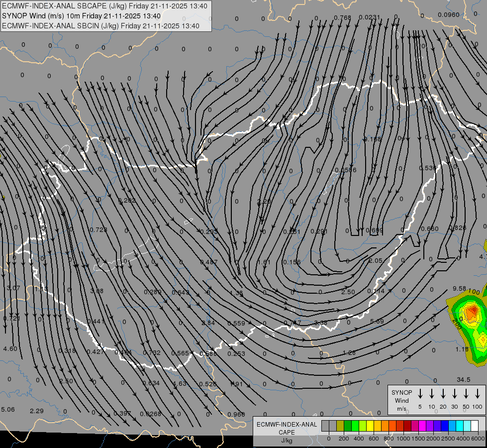This screenshot has height=448, width=487.
Task: Click the map value 0.826
Action: (x=458, y=228)
